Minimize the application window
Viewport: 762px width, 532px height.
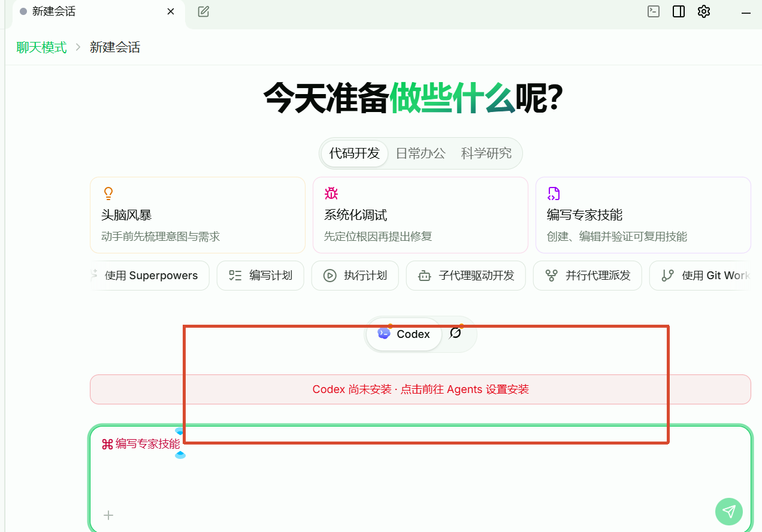click(x=746, y=12)
